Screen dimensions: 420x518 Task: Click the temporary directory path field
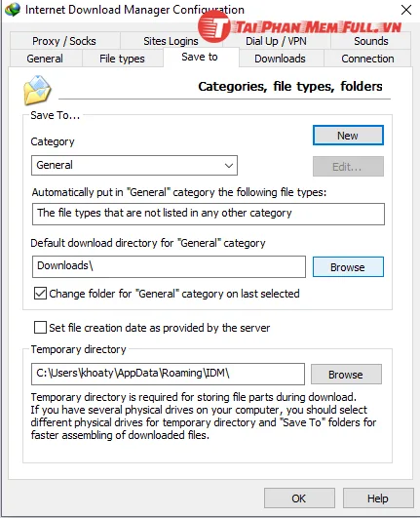168,374
